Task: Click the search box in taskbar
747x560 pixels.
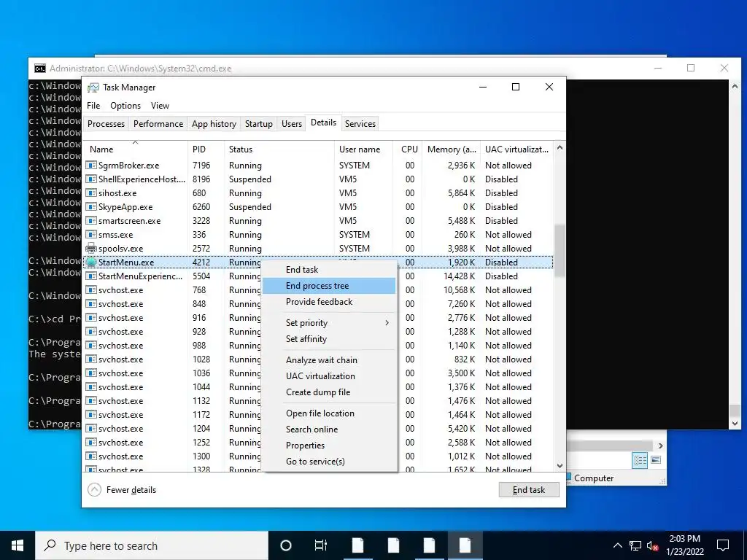Action: 152,545
